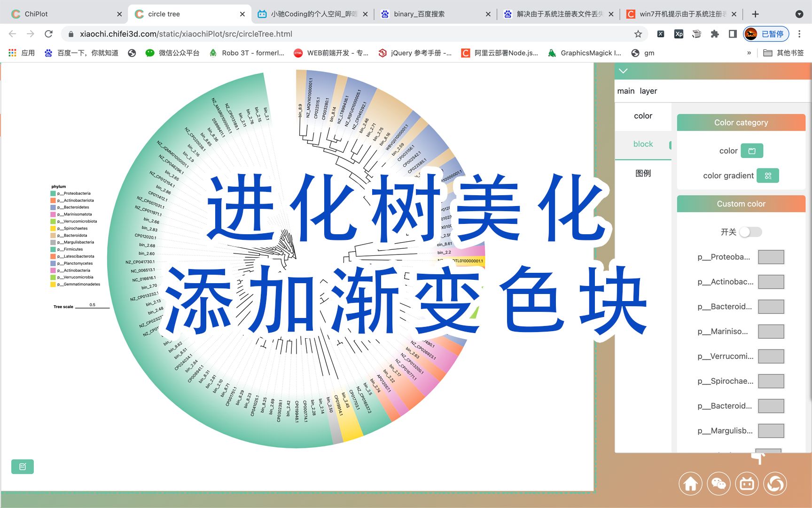Image resolution: width=812 pixels, height=508 pixels.
Task: Click the Bilibili TV icon at bottom right
Action: [747, 484]
